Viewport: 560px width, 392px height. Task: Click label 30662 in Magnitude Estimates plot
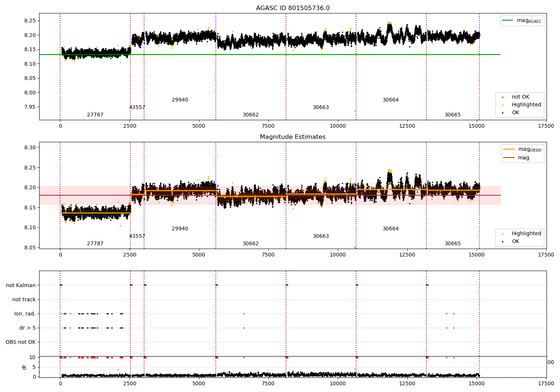pyautogui.click(x=251, y=244)
